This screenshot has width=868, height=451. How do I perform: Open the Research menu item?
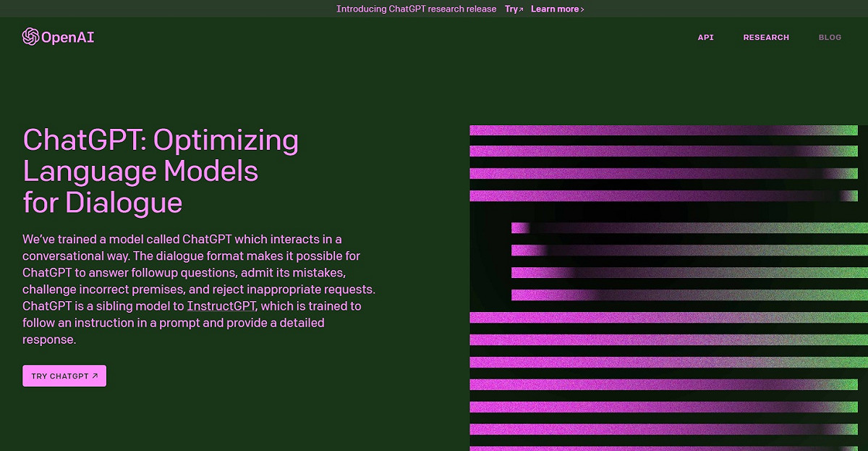[766, 37]
